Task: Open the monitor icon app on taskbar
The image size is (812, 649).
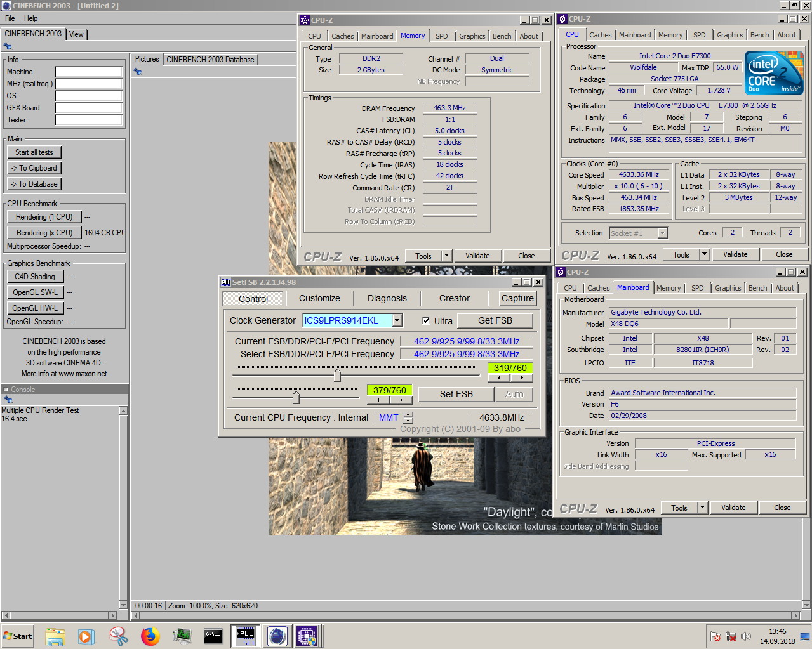Action: [182, 636]
